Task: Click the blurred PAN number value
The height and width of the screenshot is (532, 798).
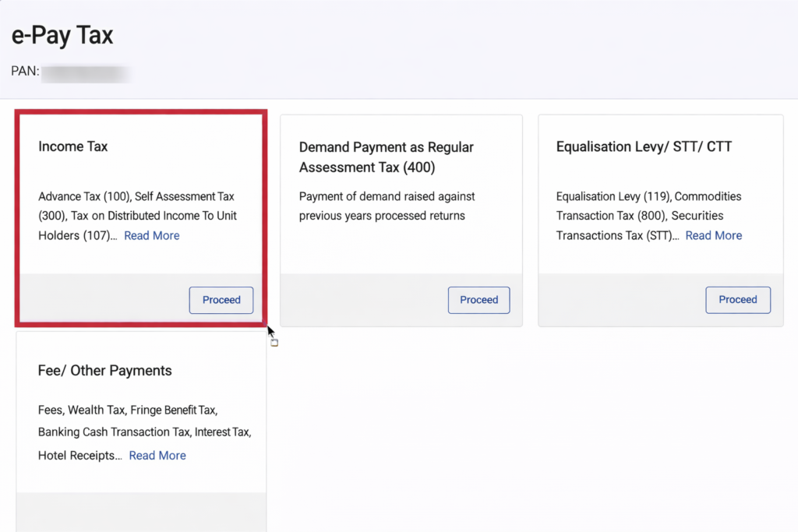Action: (x=86, y=73)
